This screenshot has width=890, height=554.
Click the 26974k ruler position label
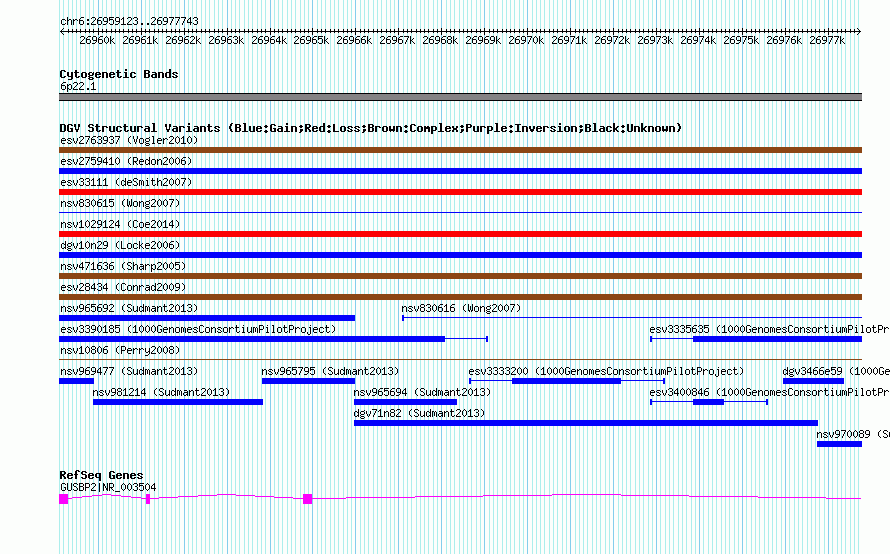(698, 40)
